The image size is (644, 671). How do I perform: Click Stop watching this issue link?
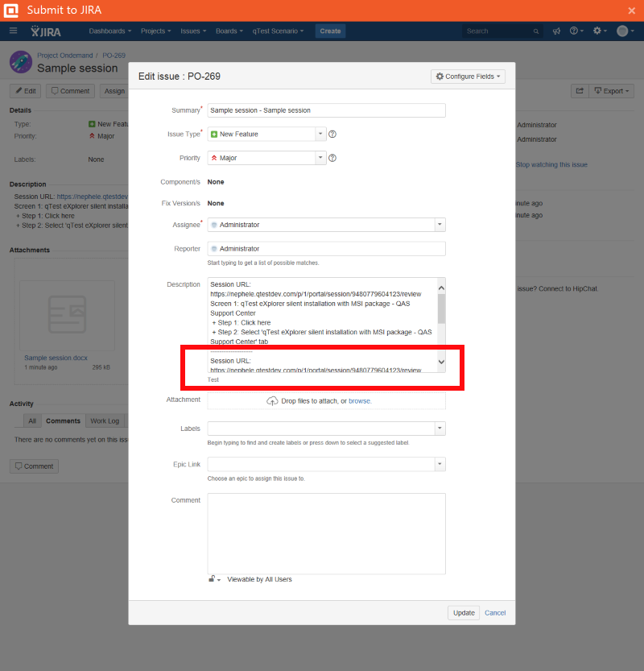pos(551,164)
